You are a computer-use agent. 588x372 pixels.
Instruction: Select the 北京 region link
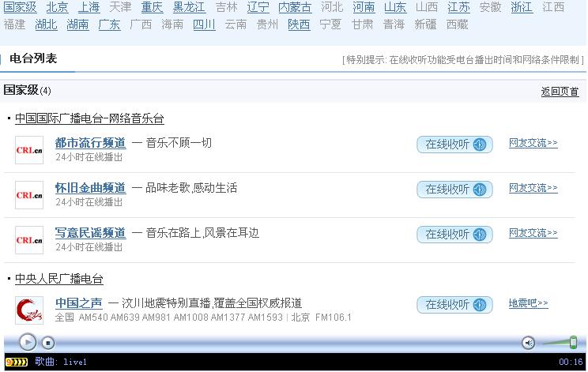(57, 7)
